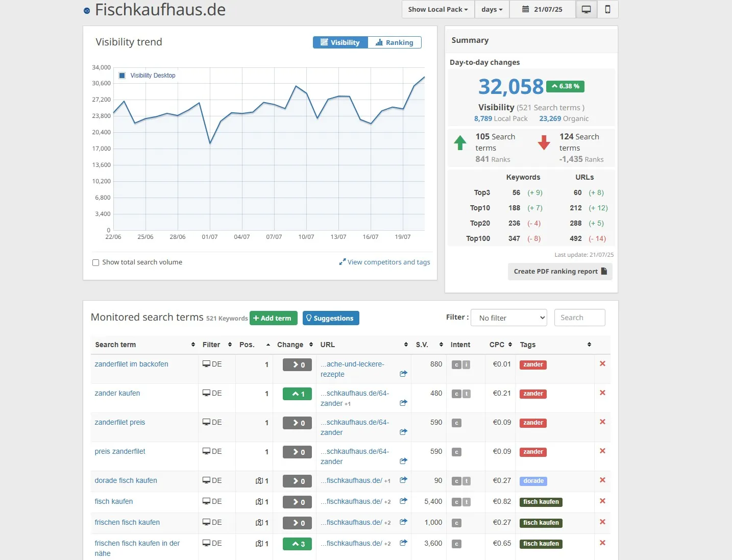Image resolution: width=732 pixels, height=560 pixels.
Task: Switch to mobile device view
Action: pyautogui.click(x=607, y=9)
